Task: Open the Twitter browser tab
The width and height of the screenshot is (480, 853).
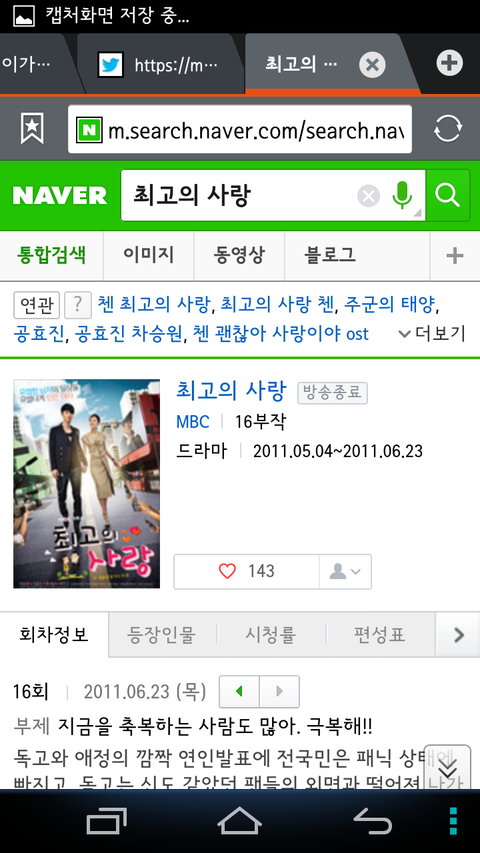Action: (162, 65)
